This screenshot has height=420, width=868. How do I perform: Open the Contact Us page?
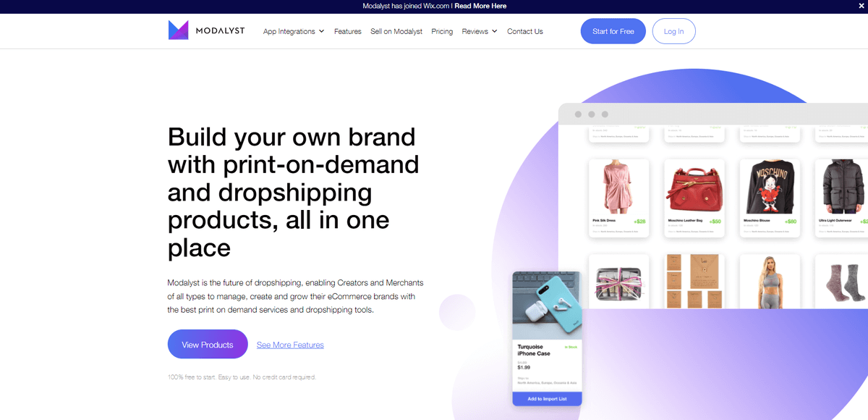(525, 31)
